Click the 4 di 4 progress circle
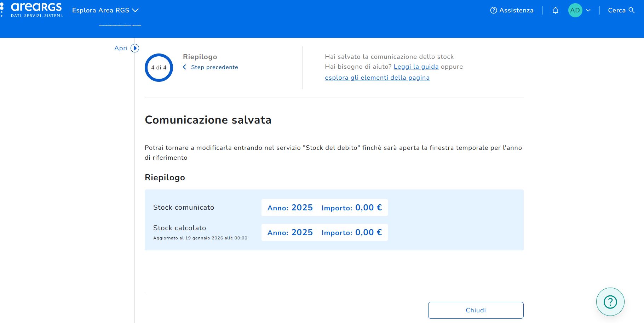The height and width of the screenshot is (323, 644). click(x=159, y=68)
